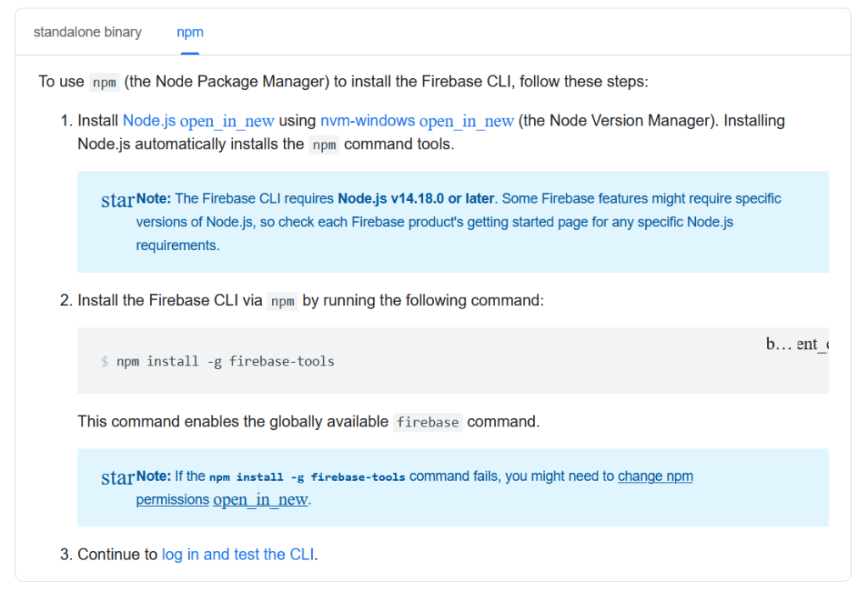Screen dimensions: 868x591
Task: Click the npm code chip in the intro sentence
Action: click(103, 81)
